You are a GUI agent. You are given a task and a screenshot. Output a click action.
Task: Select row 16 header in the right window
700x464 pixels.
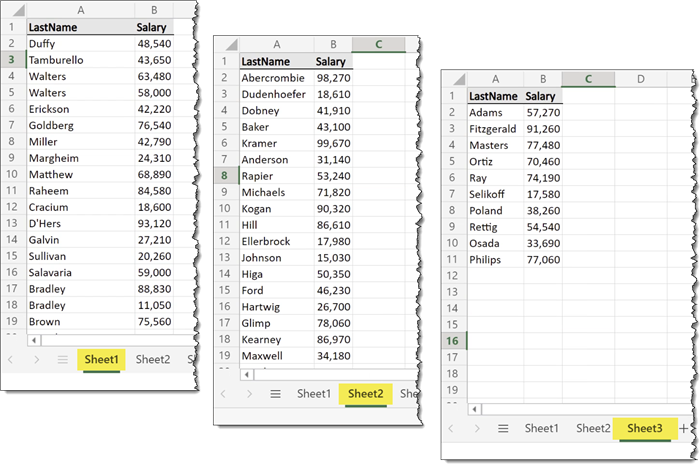coord(454,341)
